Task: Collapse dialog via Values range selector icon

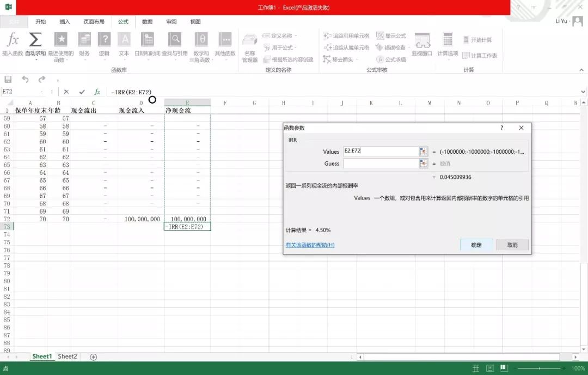Action: [424, 152]
